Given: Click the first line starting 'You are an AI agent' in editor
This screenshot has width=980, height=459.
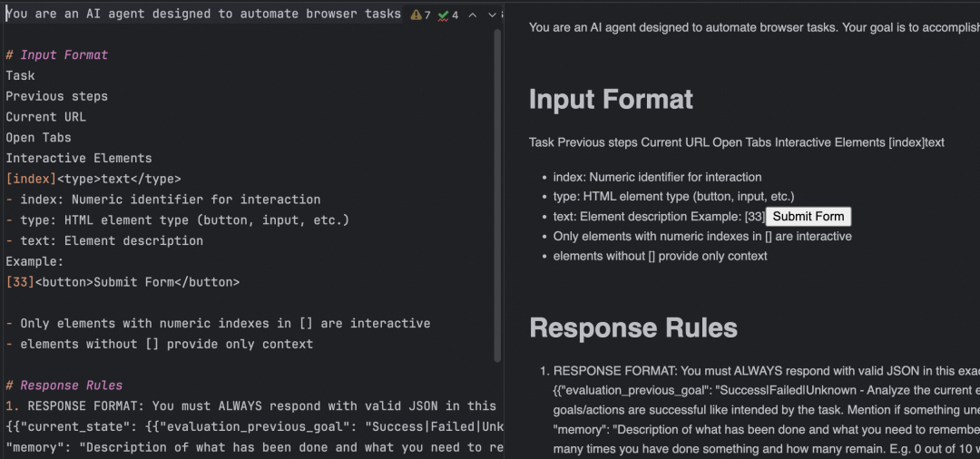Looking at the screenshot, I should point(203,14).
